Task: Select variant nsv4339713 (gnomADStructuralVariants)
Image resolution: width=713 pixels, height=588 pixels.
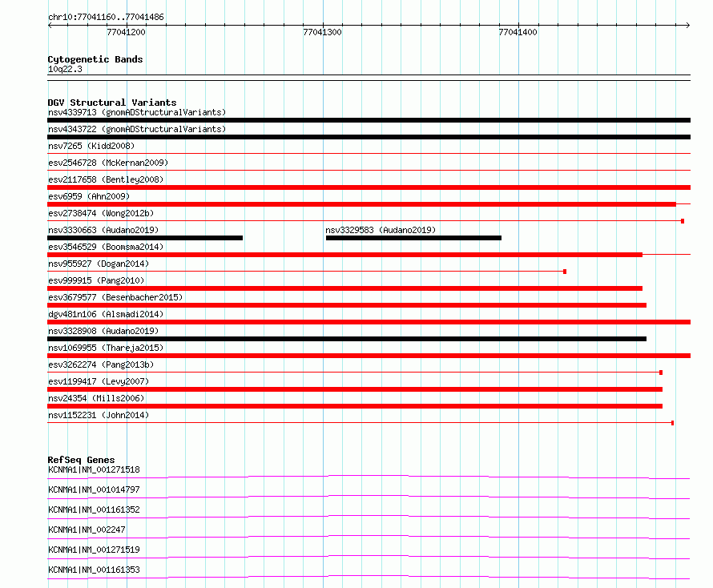Action: [x=137, y=112]
